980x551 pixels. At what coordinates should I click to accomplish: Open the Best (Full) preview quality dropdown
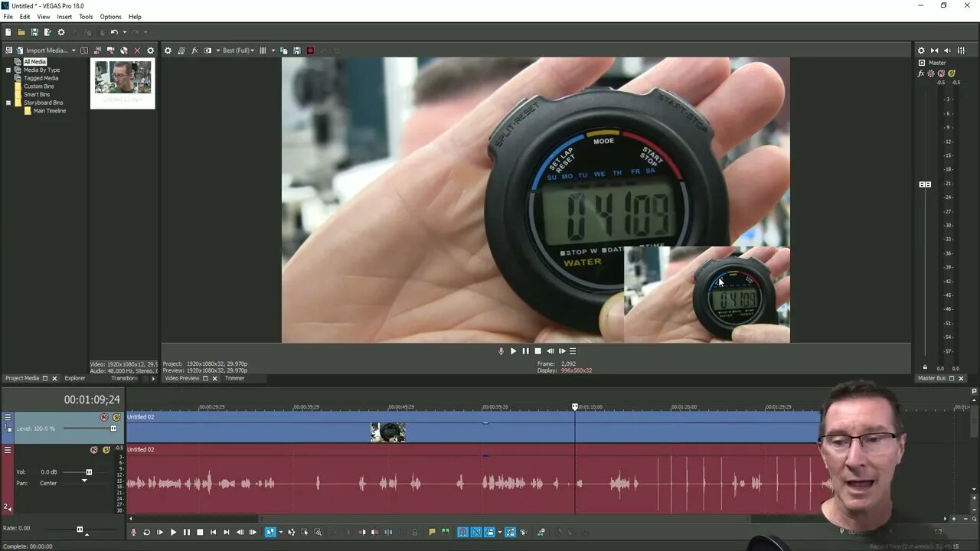(238, 51)
